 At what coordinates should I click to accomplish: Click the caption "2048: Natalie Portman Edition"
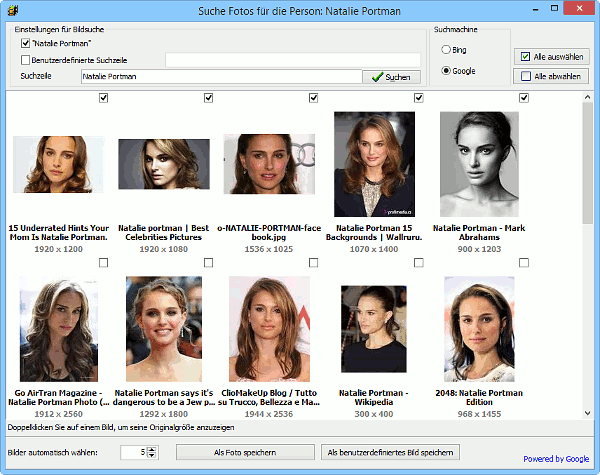[479, 397]
